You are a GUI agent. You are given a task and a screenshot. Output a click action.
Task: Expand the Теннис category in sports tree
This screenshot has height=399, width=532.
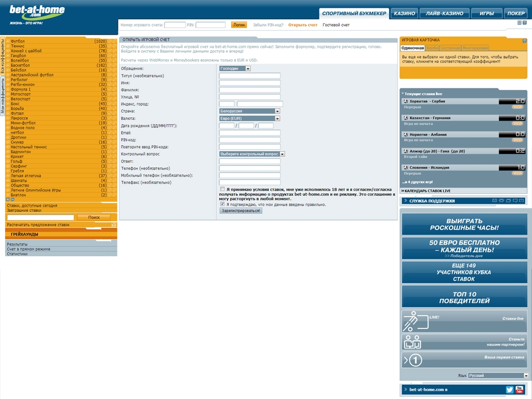pyautogui.click(x=8, y=46)
